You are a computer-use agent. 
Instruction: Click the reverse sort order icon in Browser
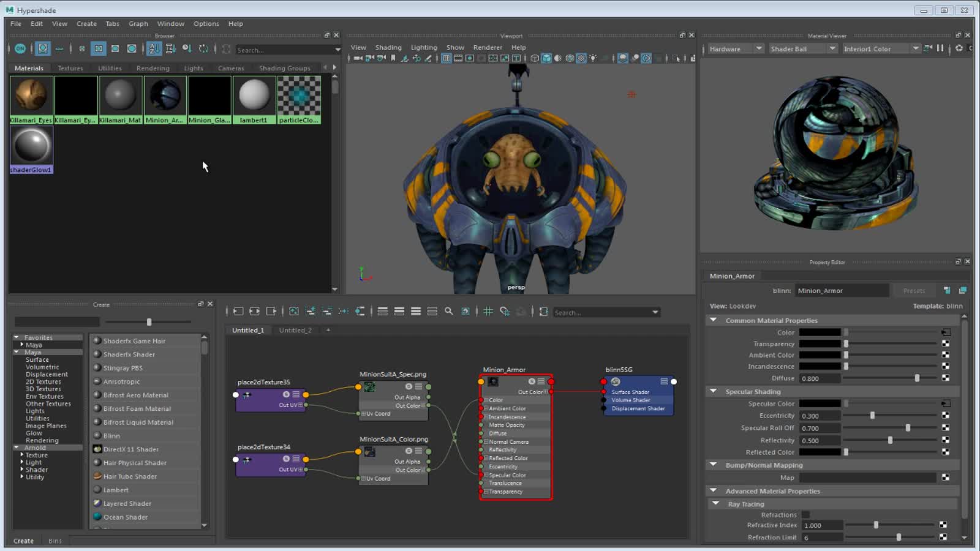(x=203, y=48)
